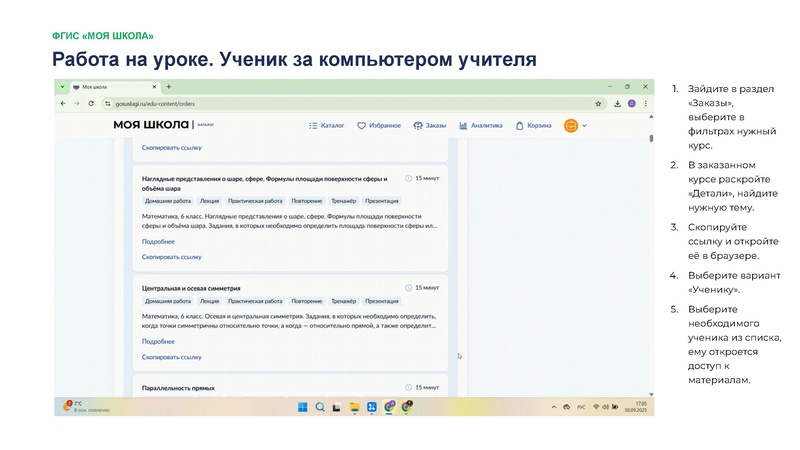Screen dimensions: 800x450
Task: Click the browser forward arrow
Action: pyautogui.click(x=77, y=104)
